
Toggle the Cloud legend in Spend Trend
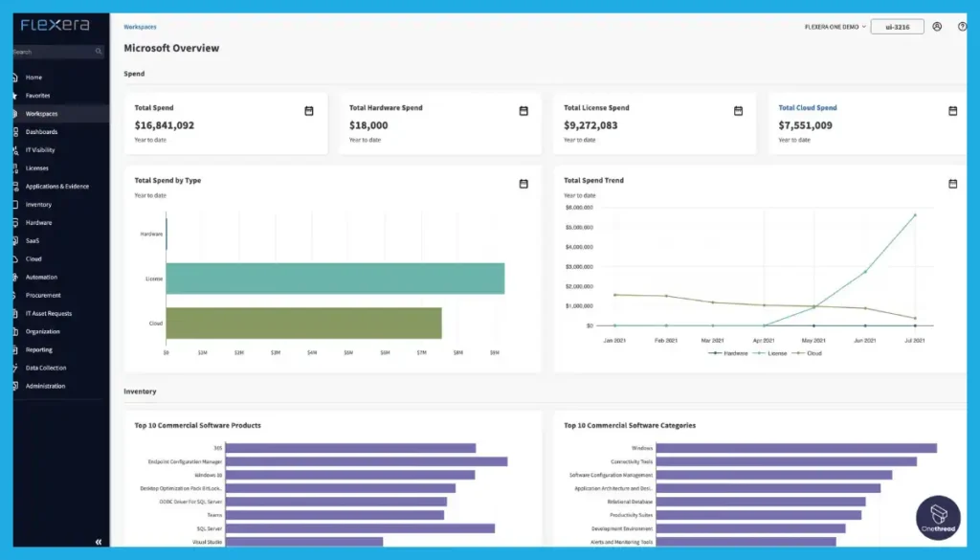coord(807,353)
